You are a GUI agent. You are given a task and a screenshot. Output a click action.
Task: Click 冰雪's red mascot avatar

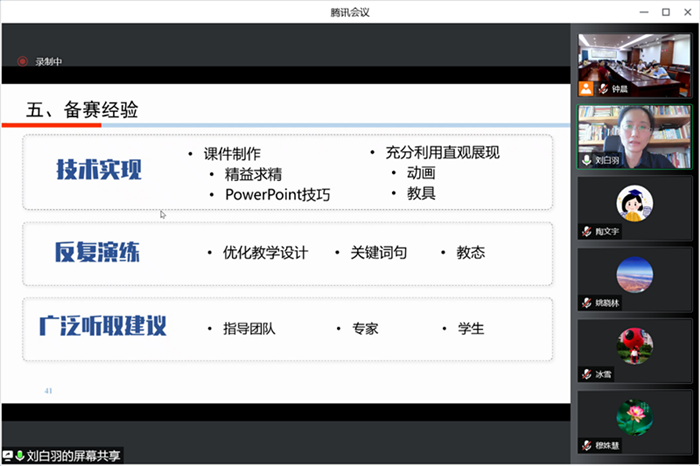634,345
